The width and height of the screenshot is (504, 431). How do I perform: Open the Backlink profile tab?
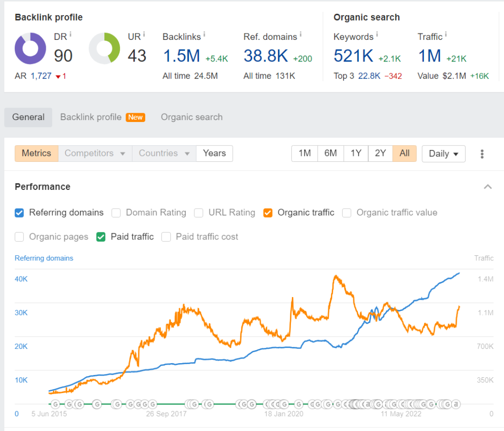tap(91, 117)
